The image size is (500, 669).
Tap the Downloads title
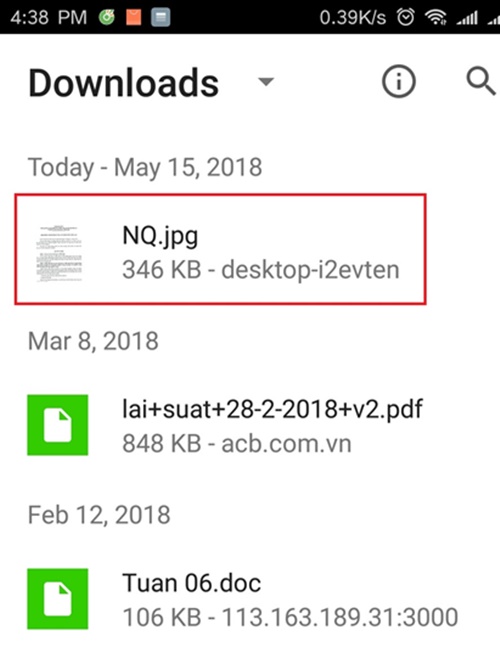[x=123, y=83]
